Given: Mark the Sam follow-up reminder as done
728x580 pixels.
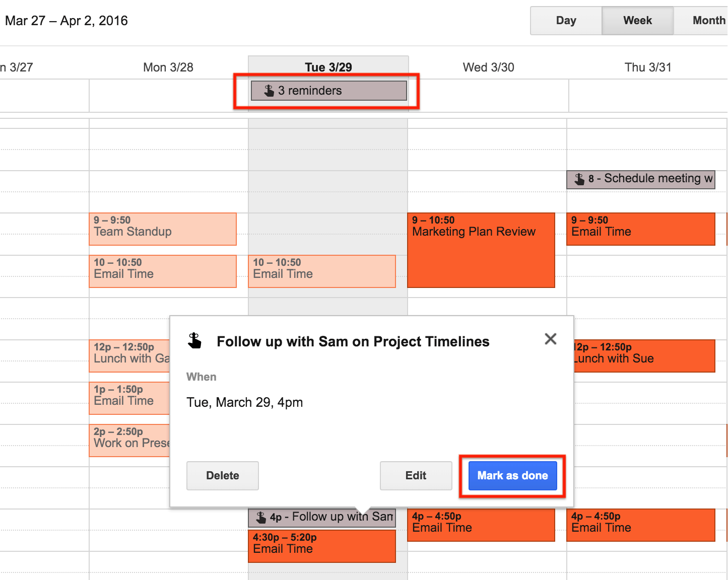Looking at the screenshot, I should click(513, 476).
